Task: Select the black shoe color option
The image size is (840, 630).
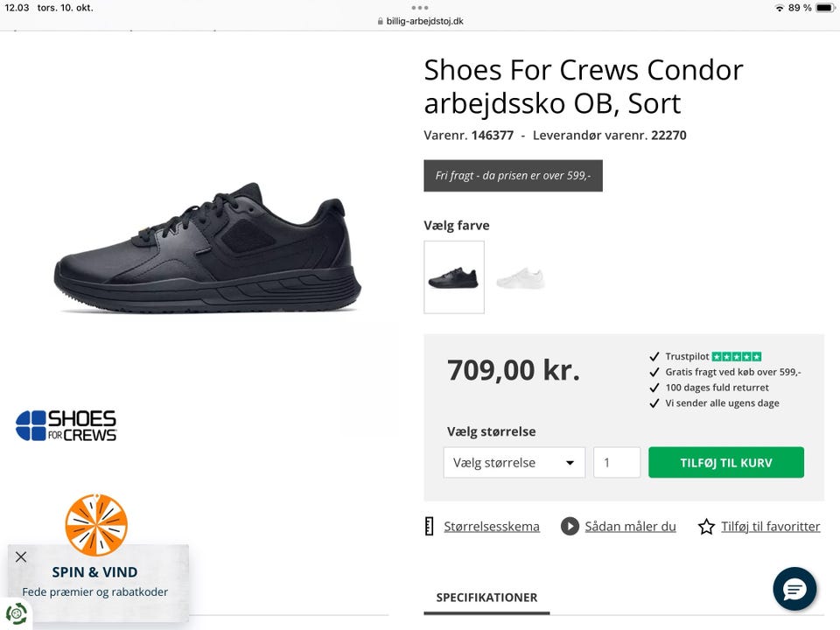Action: [453, 277]
